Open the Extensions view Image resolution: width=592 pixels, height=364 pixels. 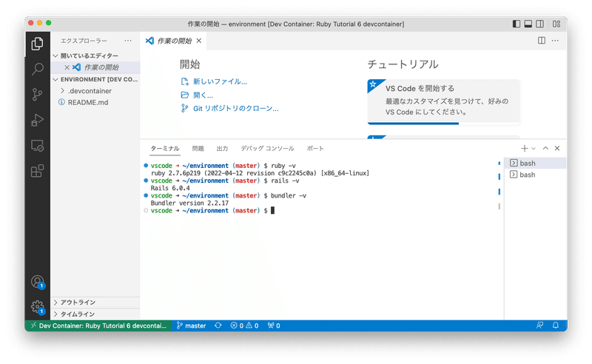(x=37, y=171)
